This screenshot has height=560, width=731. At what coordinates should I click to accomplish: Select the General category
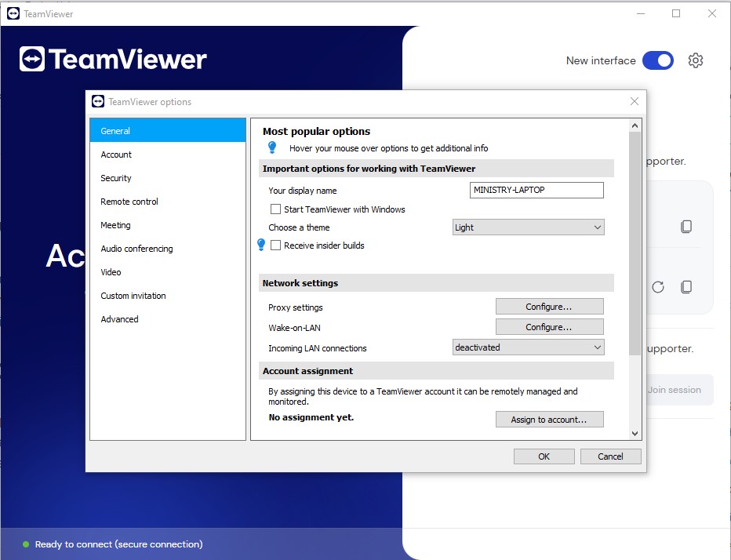[x=168, y=130]
